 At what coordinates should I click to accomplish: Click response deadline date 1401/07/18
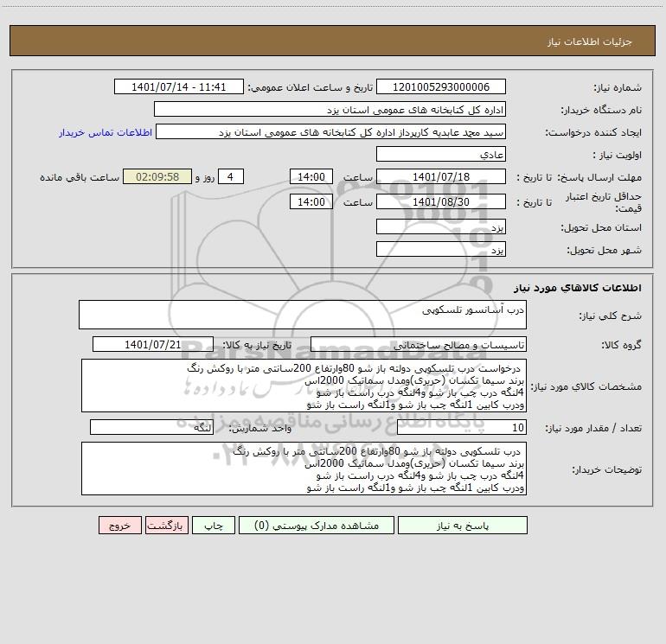point(441,176)
